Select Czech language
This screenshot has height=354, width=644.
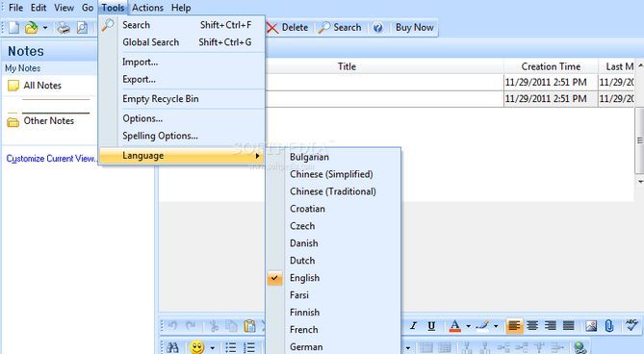333,226
